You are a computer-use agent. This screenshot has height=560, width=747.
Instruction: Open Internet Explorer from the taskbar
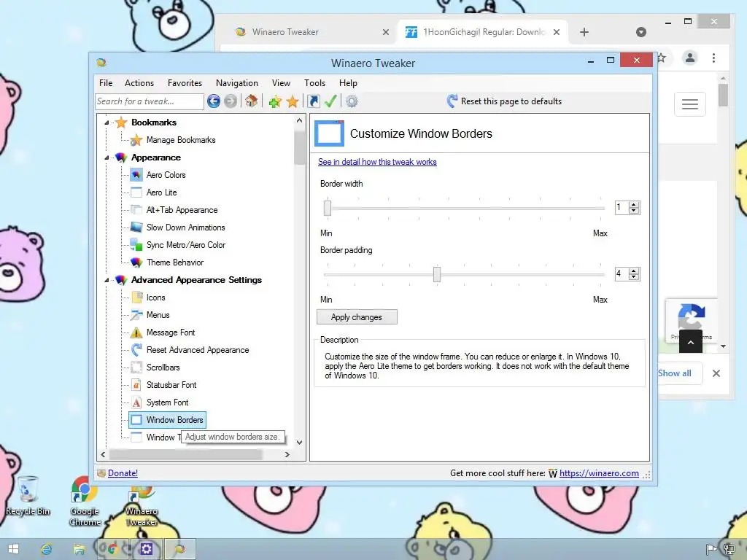46,549
